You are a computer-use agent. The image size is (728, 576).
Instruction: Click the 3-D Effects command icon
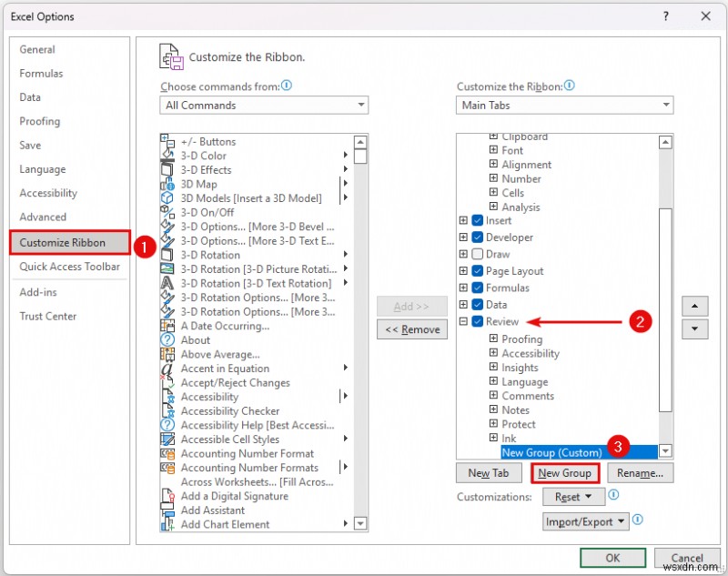coord(167,170)
